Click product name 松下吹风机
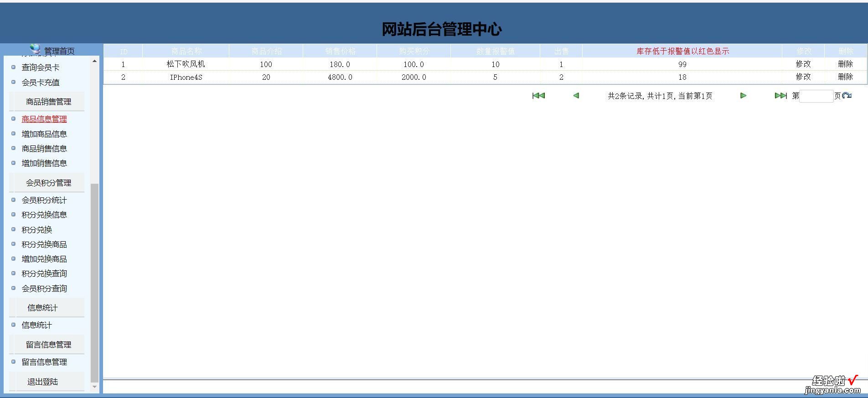The image size is (868, 398). (186, 64)
